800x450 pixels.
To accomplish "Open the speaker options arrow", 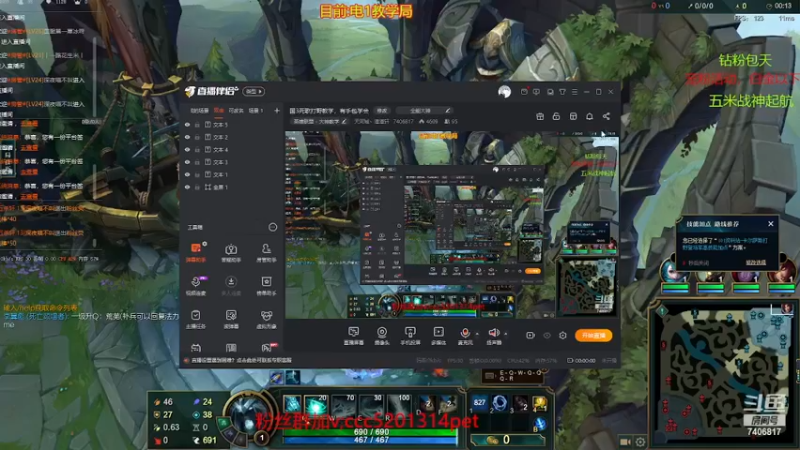I will pos(506,334).
